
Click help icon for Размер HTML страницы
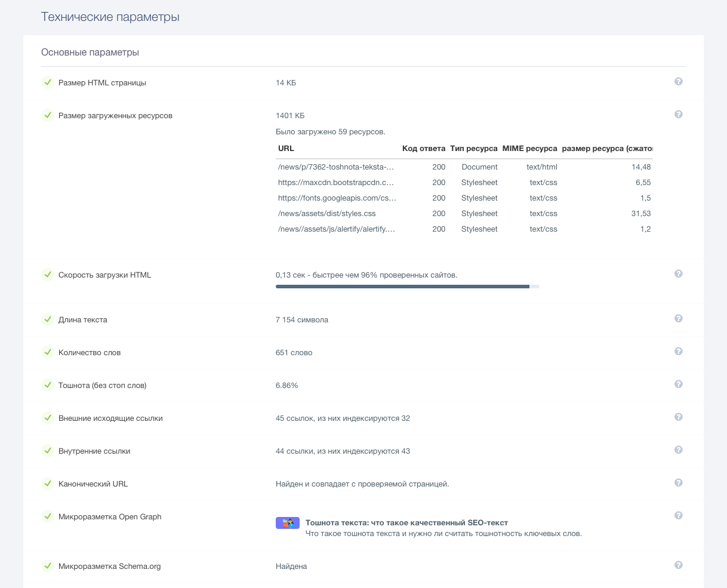(678, 82)
